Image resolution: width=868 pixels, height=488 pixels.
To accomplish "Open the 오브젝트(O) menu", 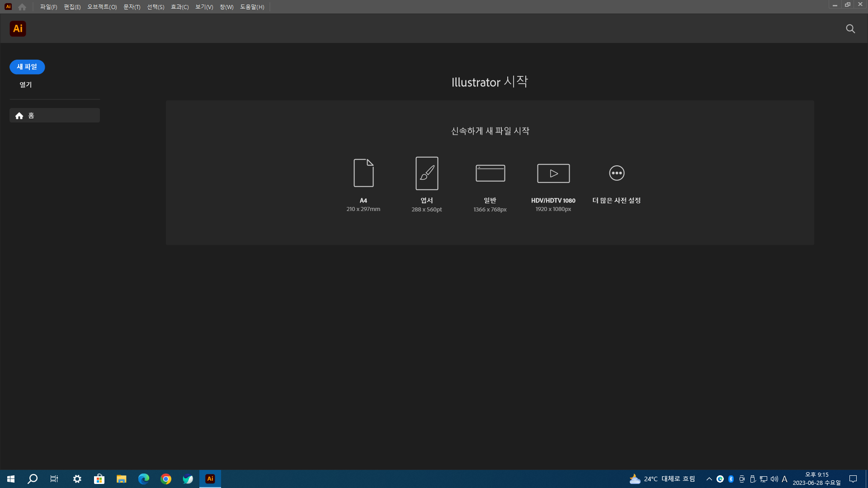I will tap(102, 7).
